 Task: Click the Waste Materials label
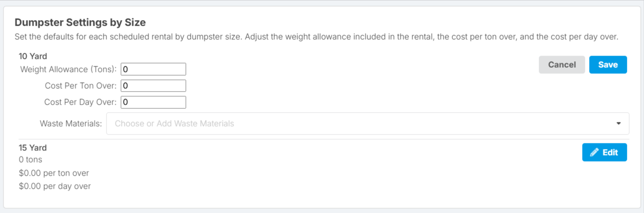(71, 124)
